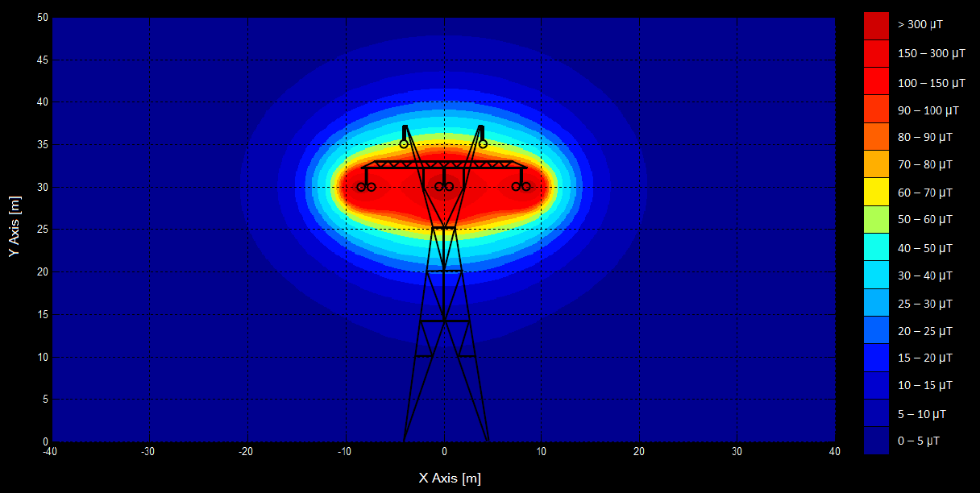
Task: Click the 10 – 15 µT blue legend swatch
Action: pos(877,386)
